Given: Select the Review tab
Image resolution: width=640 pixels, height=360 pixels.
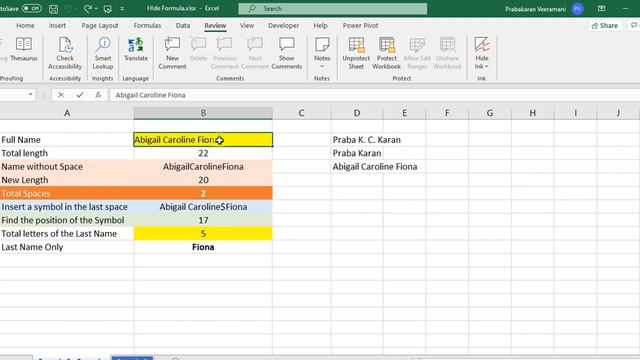Looking at the screenshot, I should [x=215, y=25].
